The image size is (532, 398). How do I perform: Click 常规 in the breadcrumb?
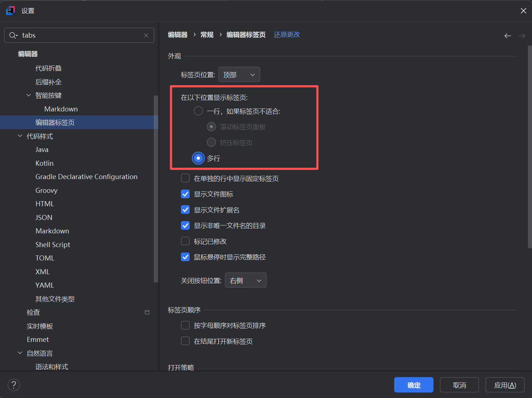[207, 34]
